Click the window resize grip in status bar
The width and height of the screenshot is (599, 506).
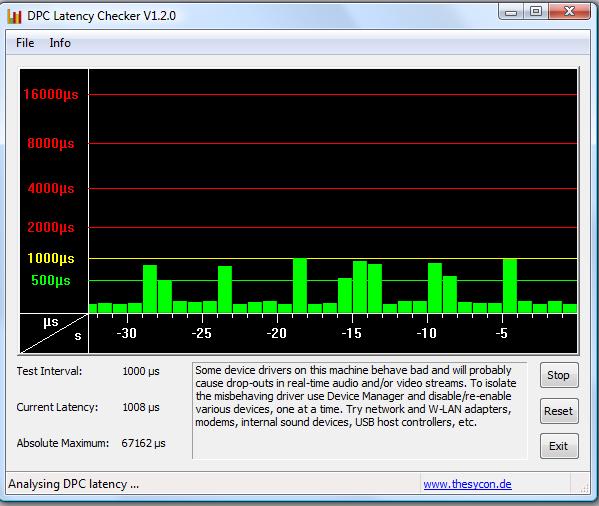[x=584, y=487]
